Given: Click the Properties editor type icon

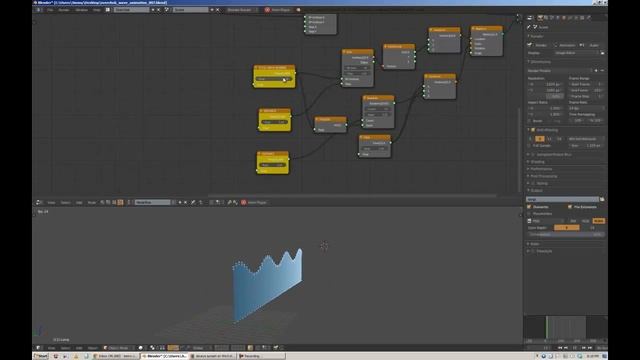Looking at the screenshot, I should coord(530,18).
